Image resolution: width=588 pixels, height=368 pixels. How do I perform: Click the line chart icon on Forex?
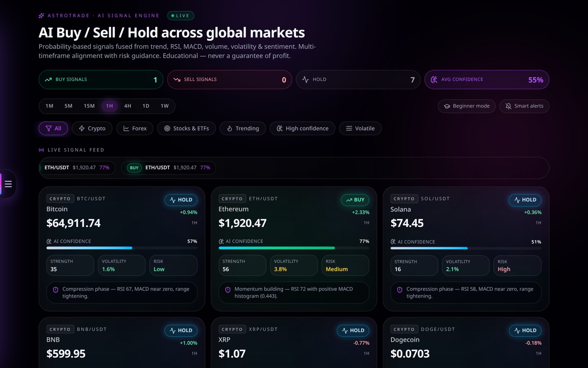(126, 128)
